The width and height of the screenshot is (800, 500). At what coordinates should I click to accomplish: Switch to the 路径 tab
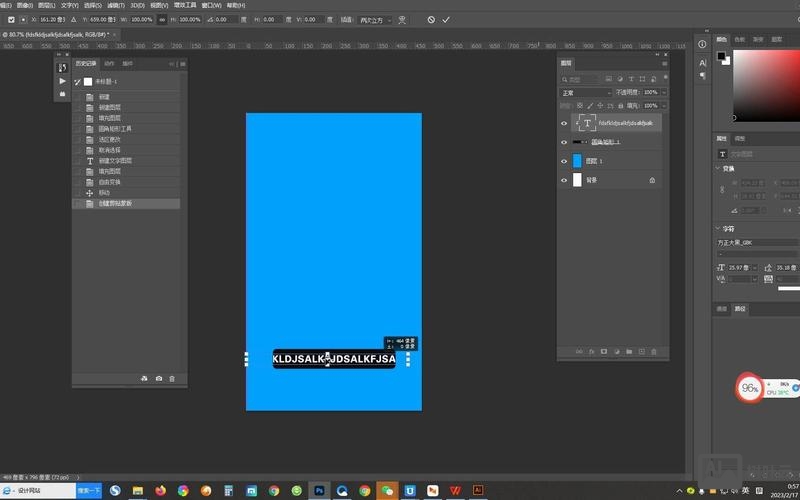[742, 309]
